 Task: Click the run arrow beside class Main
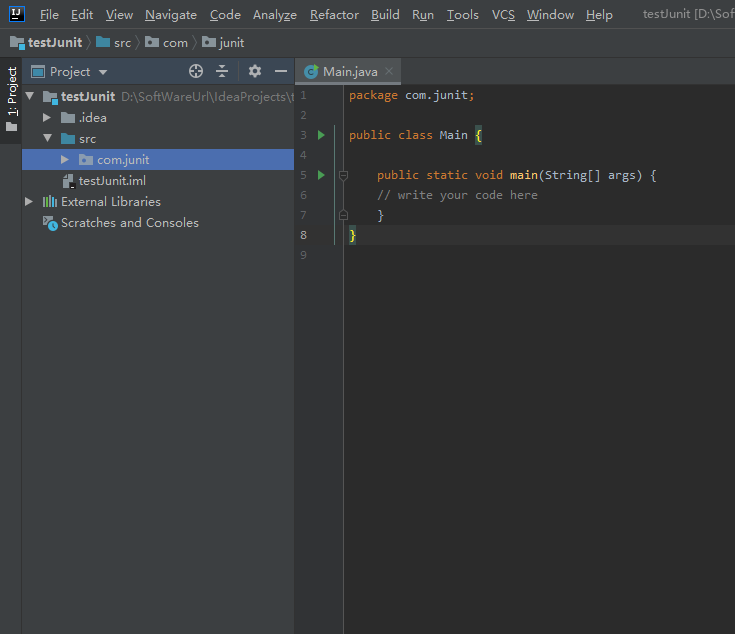click(321, 135)
